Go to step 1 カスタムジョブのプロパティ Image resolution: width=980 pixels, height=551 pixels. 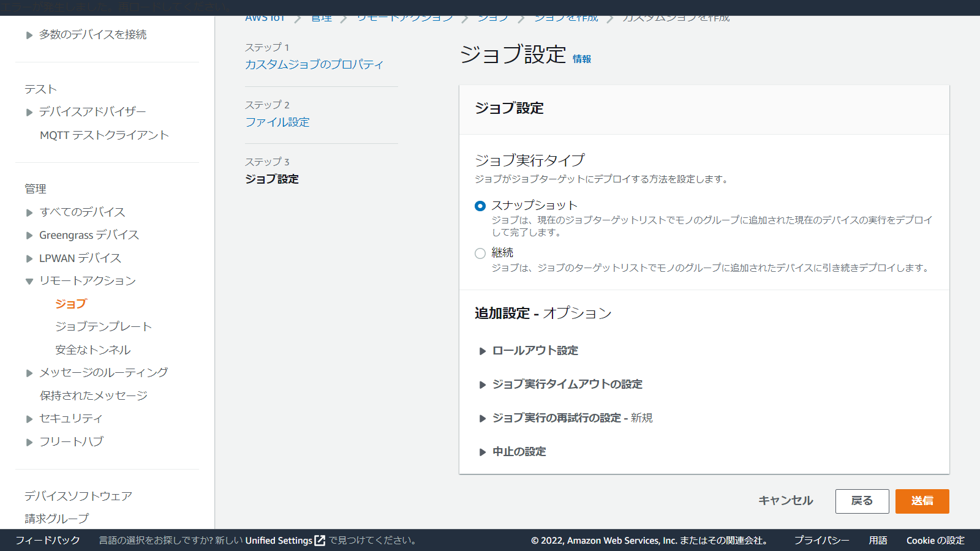coord(314,64)
